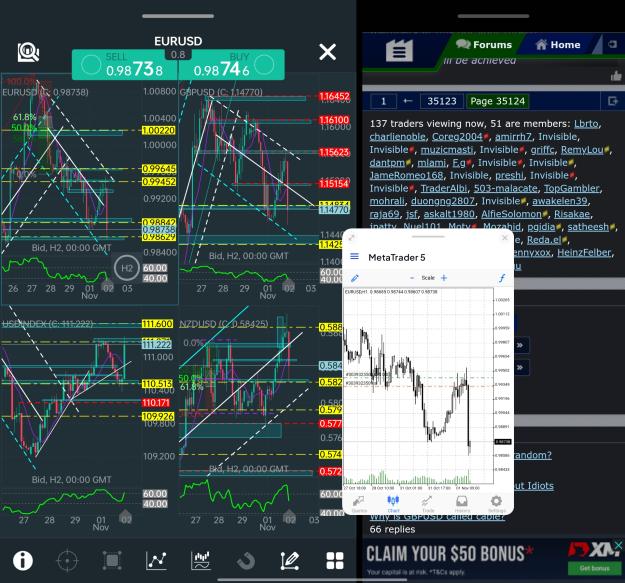
Task: Click the 1.16452 red price label
Action: point(334,96)
